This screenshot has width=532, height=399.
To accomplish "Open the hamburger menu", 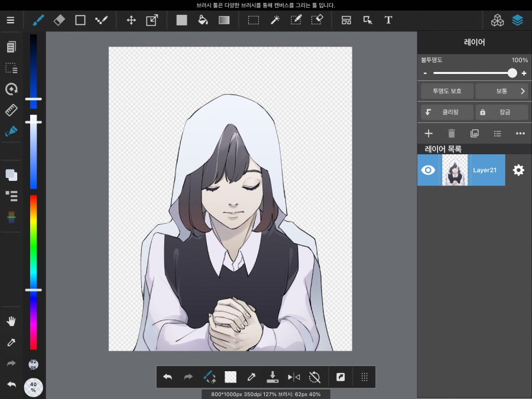I will pyautogui.click(x=11, y=20).
